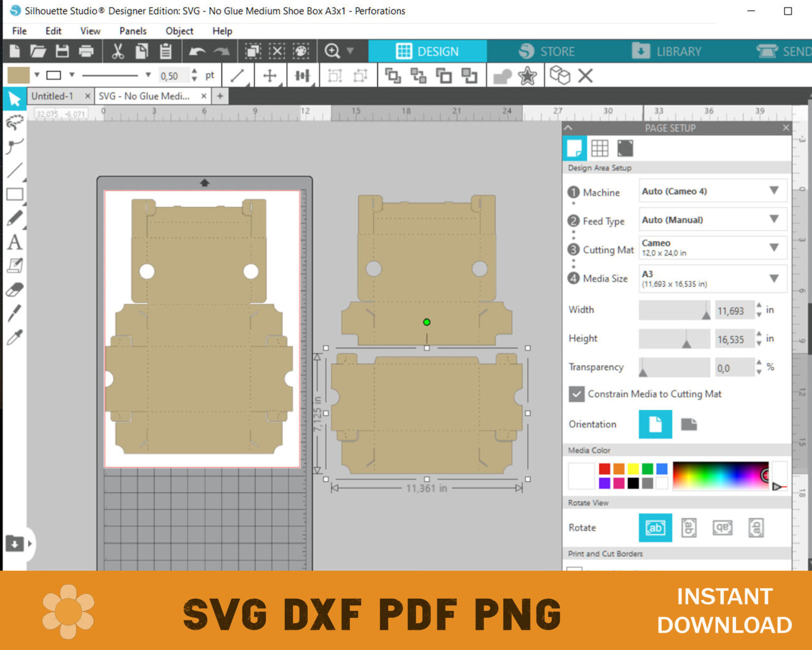This screenshot has width=812, height=650.
Task: Select the Eraser tool
Action: 15,289
